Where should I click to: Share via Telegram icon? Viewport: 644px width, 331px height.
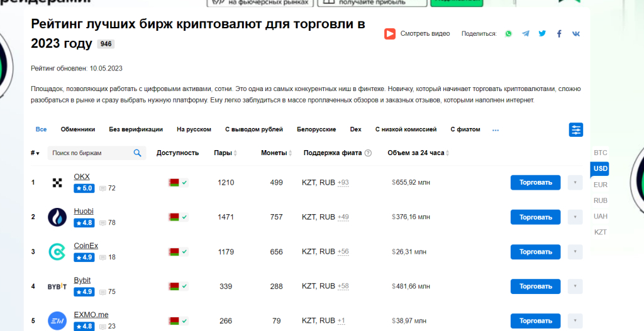pos(525,34)
